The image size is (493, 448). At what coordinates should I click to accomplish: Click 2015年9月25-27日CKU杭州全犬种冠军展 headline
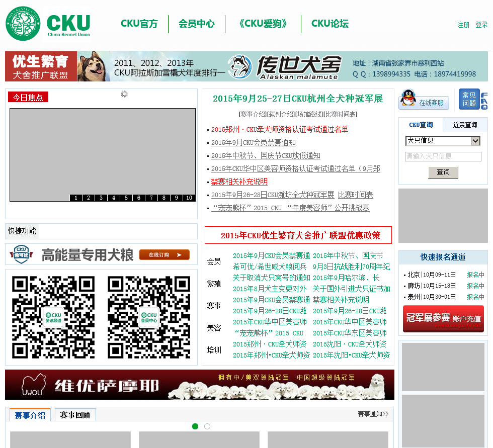tap(298, 99)
